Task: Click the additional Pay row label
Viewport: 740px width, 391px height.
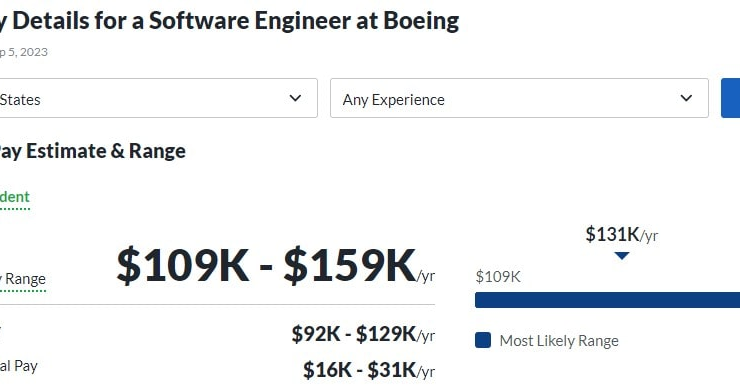Action: (19, 366)
